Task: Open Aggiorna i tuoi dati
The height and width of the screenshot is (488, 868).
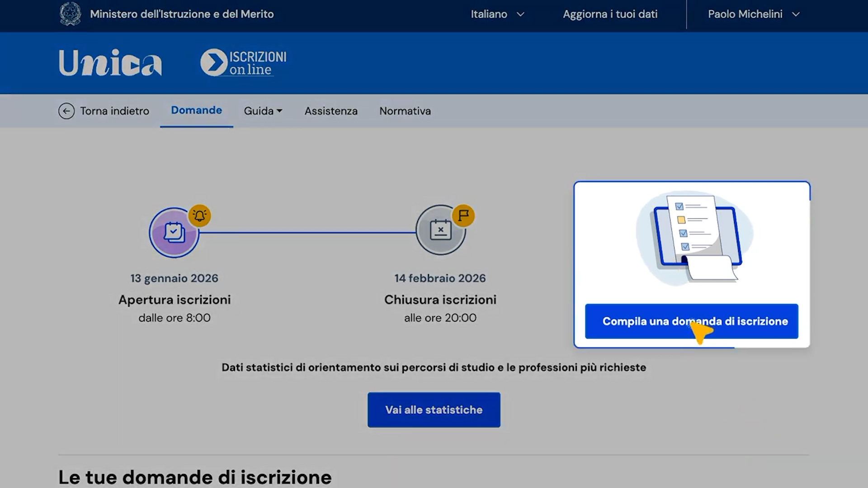Action: 610,14
